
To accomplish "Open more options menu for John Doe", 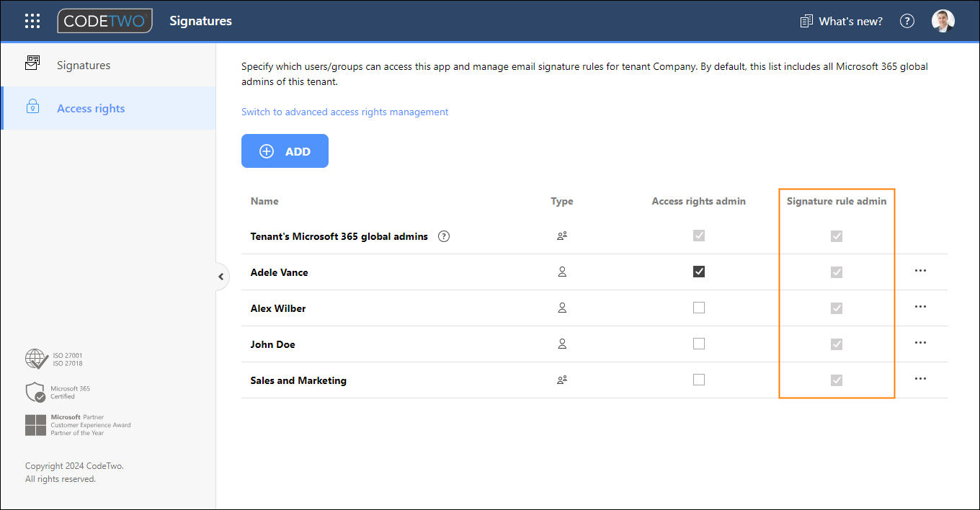I will (919, 343).
